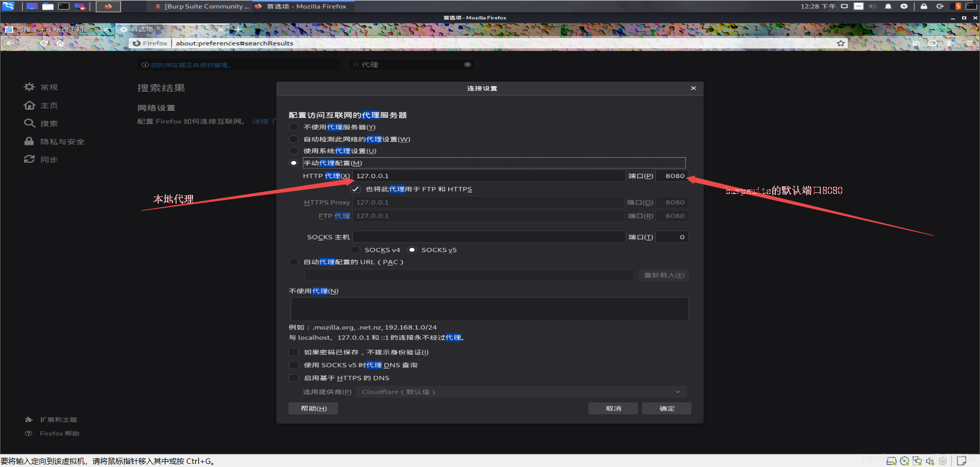Image resolution: width=980 pixels, height=467 pixels.
Task: Select SOCKS v5 radio button
Action: coord(412,250)
